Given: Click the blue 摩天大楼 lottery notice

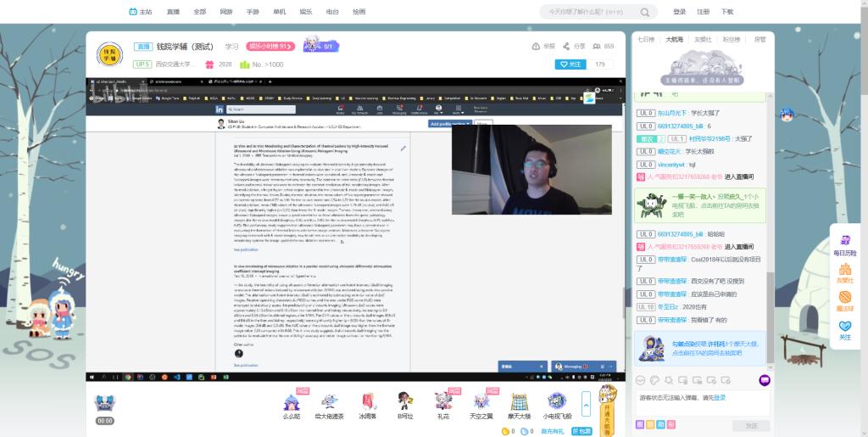Looking at the screenshot, I should tap(700, 348).
